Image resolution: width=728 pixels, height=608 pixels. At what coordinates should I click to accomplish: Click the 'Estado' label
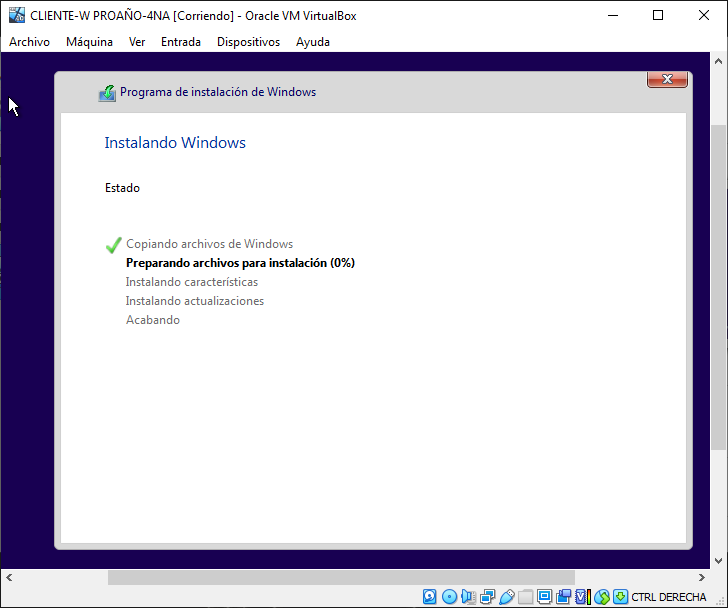tap(122, 188)
